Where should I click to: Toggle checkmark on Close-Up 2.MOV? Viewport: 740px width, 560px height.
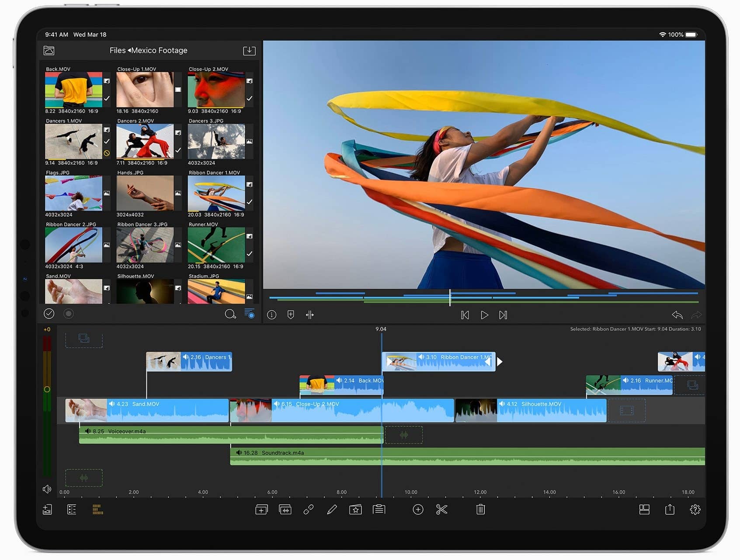click(x=250, y=99)
